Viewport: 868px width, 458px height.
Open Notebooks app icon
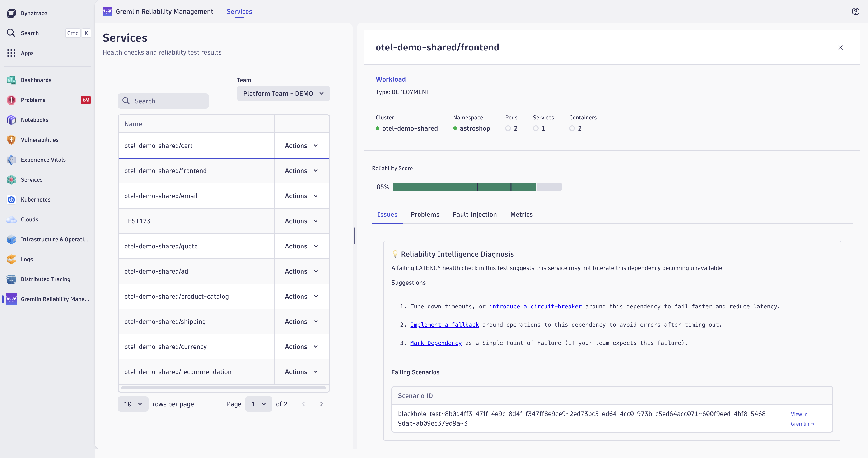11,120
